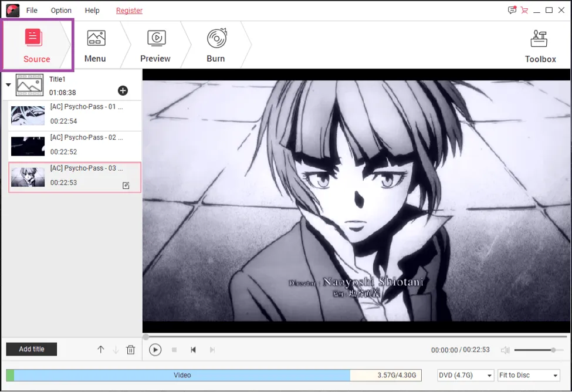Click the Title1 label
The image size is (572, 392).
tap(57, 79)
